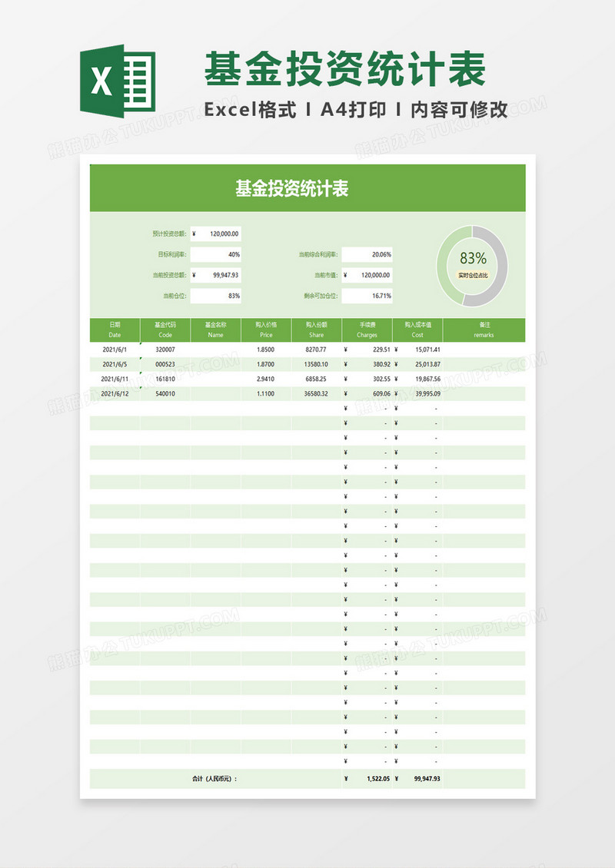
Task: Click the 目标利润率 field showing 40%
Action: tap(216, 255)
